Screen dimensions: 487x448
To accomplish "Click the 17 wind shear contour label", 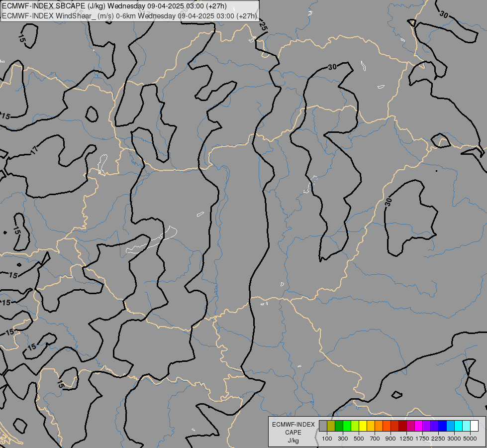I will coord(34,150).
